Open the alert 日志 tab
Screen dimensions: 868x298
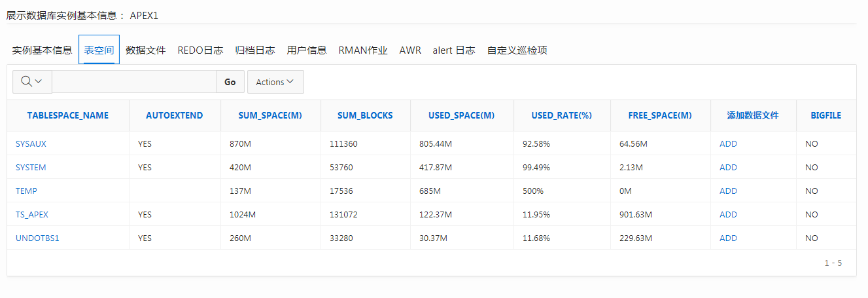[454, 50]
